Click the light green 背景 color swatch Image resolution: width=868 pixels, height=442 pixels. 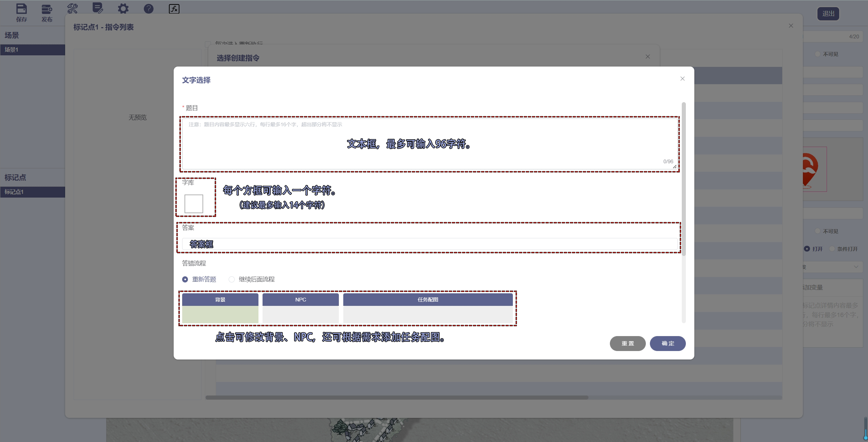(x=220, y=314)
